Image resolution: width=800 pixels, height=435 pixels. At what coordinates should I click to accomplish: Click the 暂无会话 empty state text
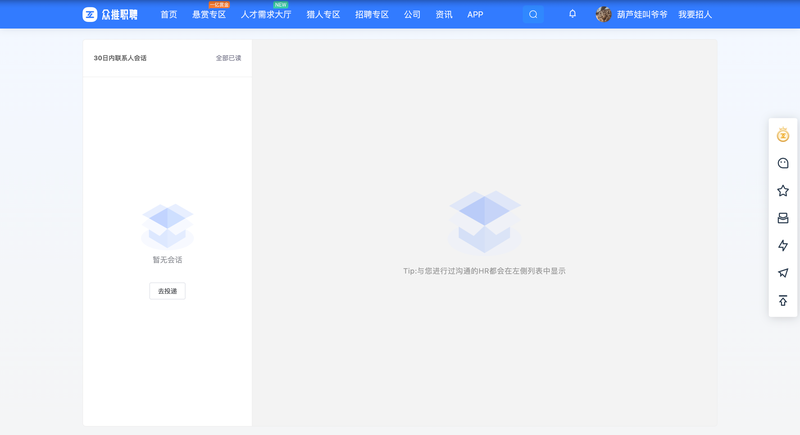(x=167, y=260)
